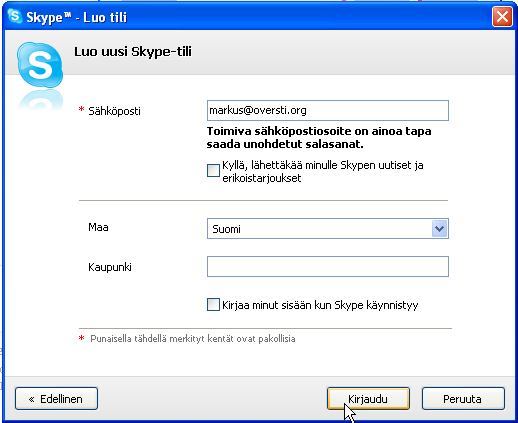Screen dimensions: 518x423
Task: Click the Luo uusi Skype-tili heading
Action: pyautogui.click(x=133, y=52)
